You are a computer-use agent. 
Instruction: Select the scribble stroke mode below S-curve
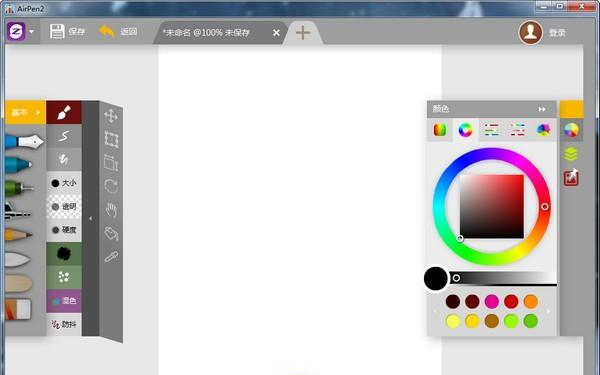64,159
